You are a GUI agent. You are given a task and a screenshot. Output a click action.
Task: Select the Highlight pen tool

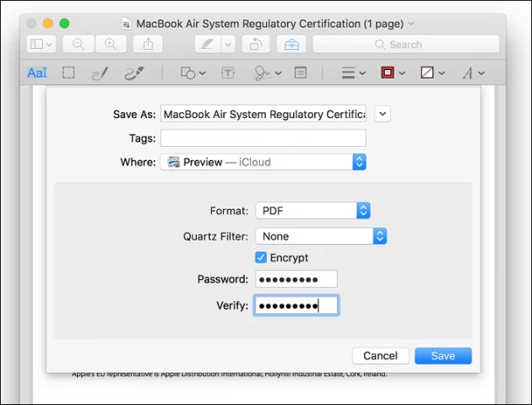click(208, 44)
